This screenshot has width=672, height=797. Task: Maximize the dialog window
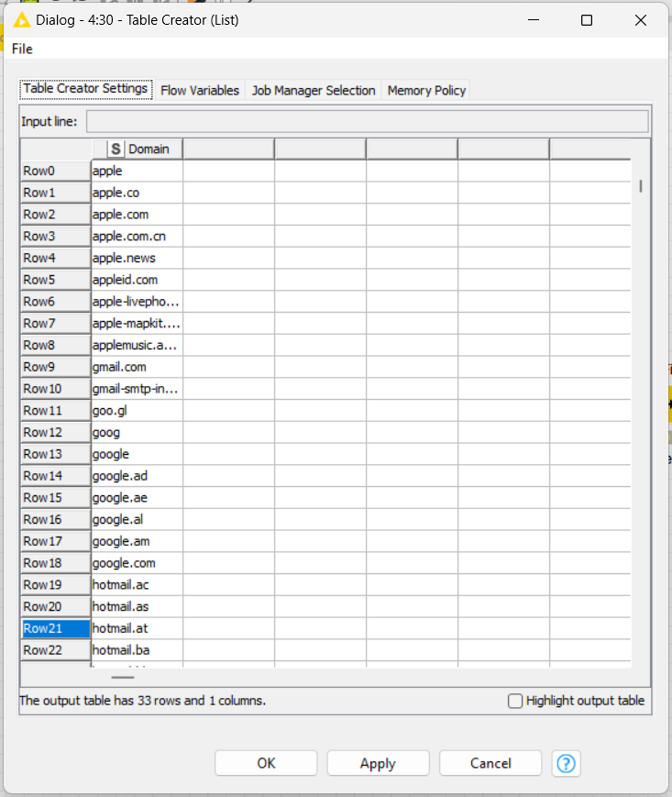[x=587, y=20]
